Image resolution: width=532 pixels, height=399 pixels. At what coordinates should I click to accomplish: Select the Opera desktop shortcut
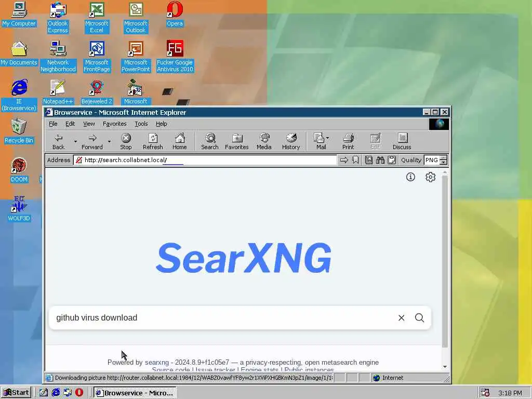click(x=175, y=14)
